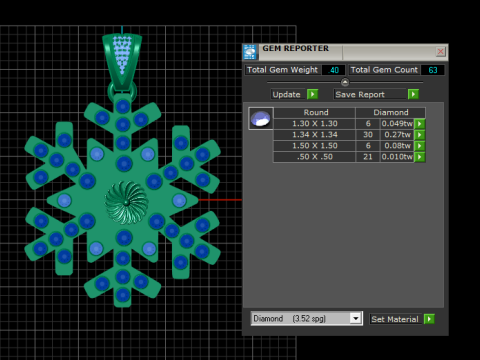
Task: Open the Diamond (3.52 spg) material dropdown
Action: click(306, 319)
